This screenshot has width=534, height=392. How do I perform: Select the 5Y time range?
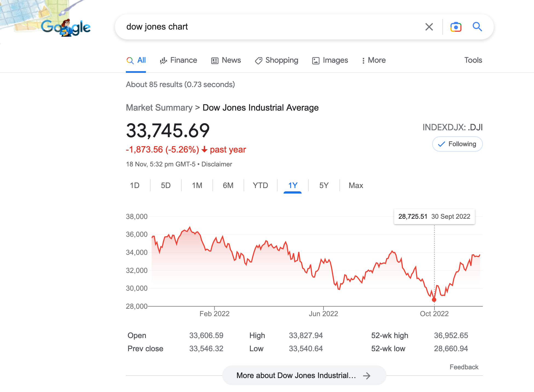coord(324,185)
